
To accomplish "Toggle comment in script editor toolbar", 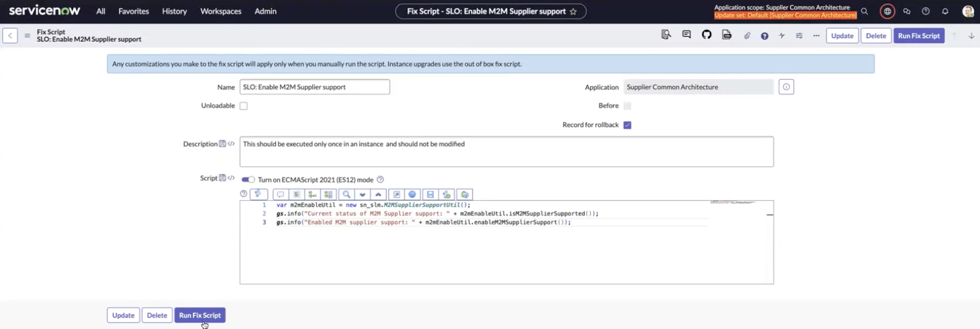I will coord(280,194).
